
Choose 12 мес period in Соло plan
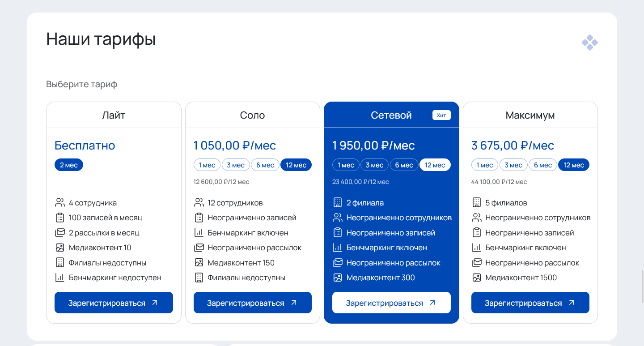pyautogui.click(x=296, y=165)
